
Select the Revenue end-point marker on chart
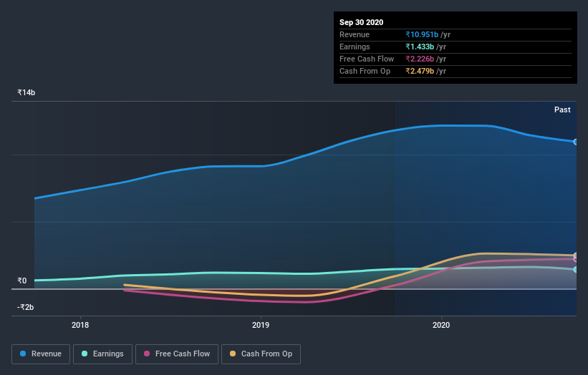[575, 142]
